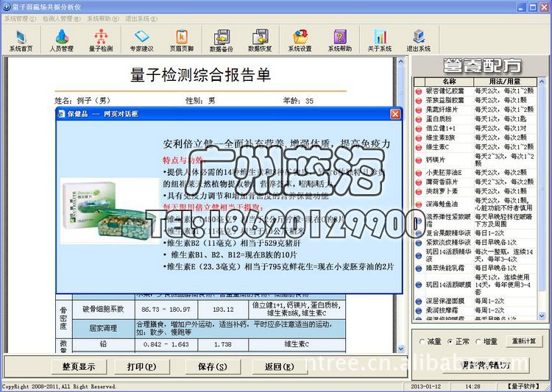
Task: Click nutrition list scrollbar up arrow
Action: pyautogui.click(x=542, y=82)
